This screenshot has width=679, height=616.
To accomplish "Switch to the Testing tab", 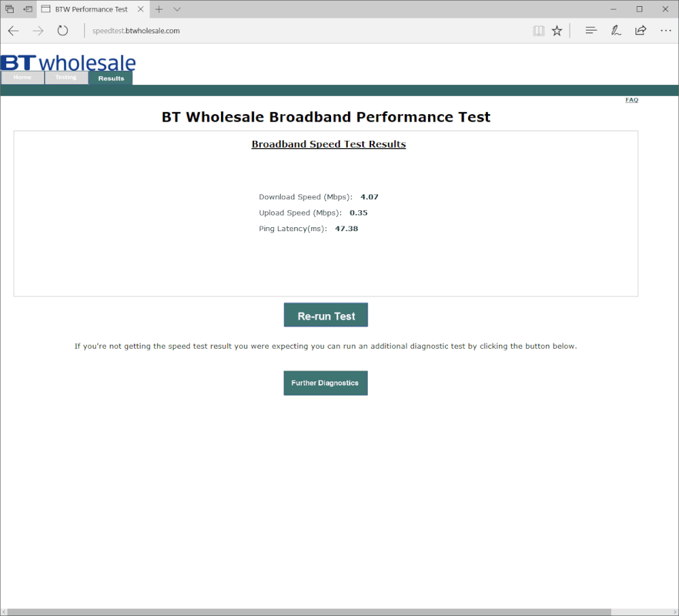I will [66, 78].
